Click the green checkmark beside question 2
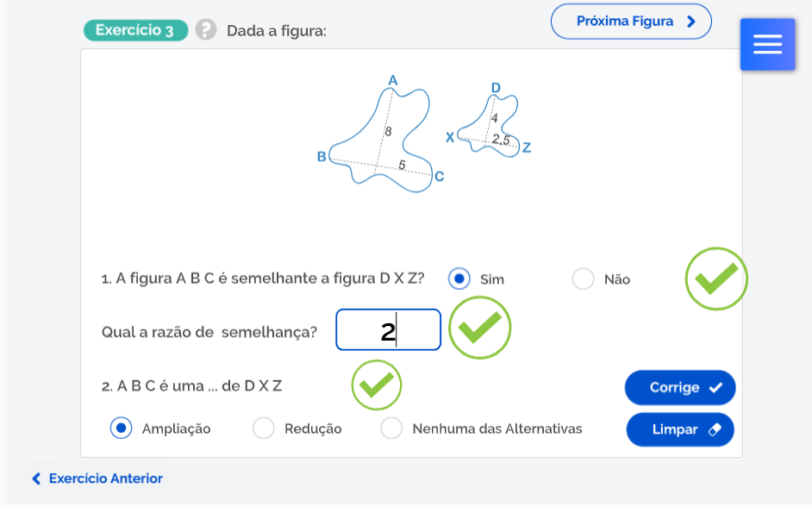The height and width of the screenshot is (507, 812). click(x=377, y=385)
